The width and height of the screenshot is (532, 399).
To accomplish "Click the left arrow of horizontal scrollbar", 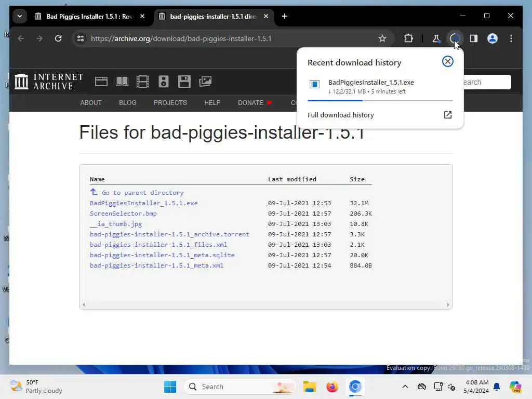I will tap(84, 304).
